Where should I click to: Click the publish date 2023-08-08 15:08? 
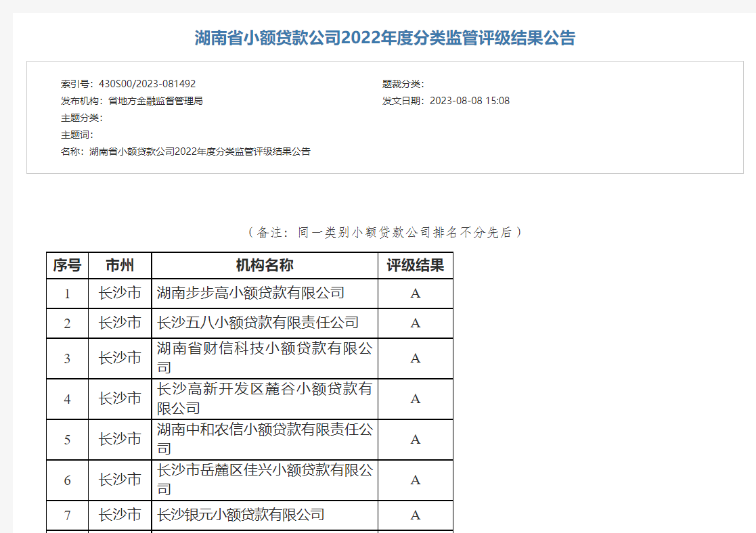click(x=469, y=101)
